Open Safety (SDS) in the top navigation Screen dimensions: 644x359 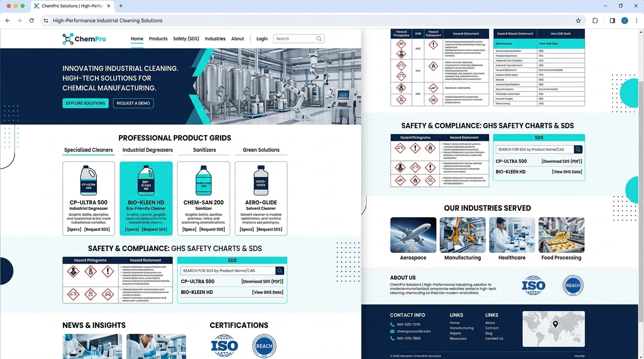click(x=186, y=39)
